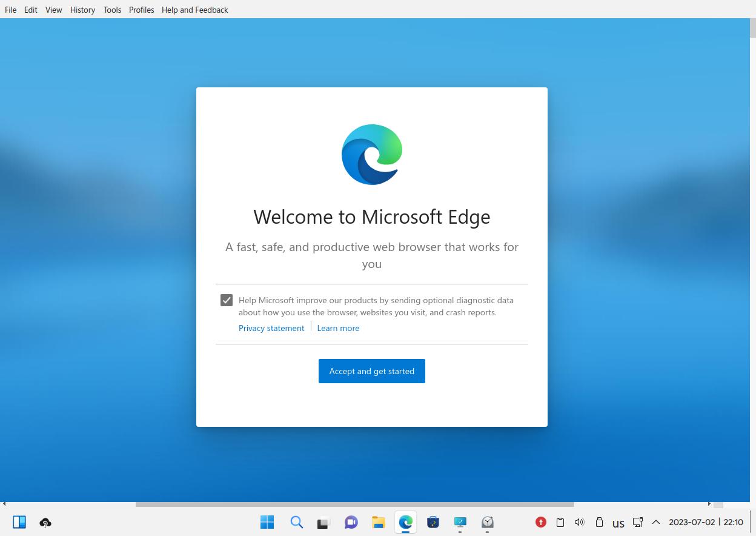Open the clipboard tray icon

560,522
